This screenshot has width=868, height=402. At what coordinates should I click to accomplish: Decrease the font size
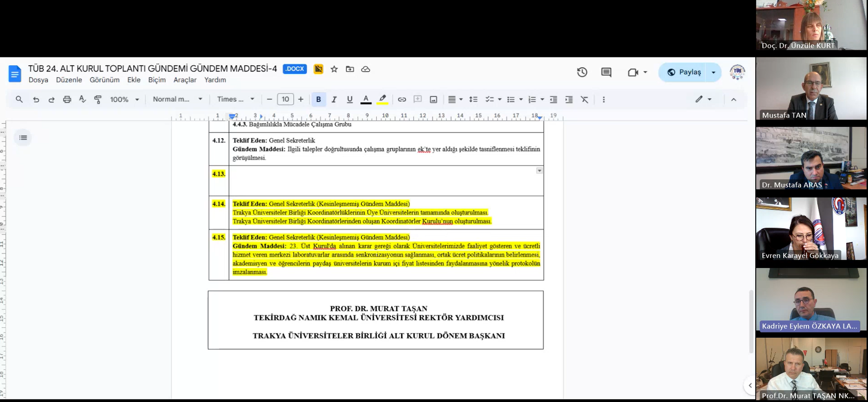[x=269, y=99]
